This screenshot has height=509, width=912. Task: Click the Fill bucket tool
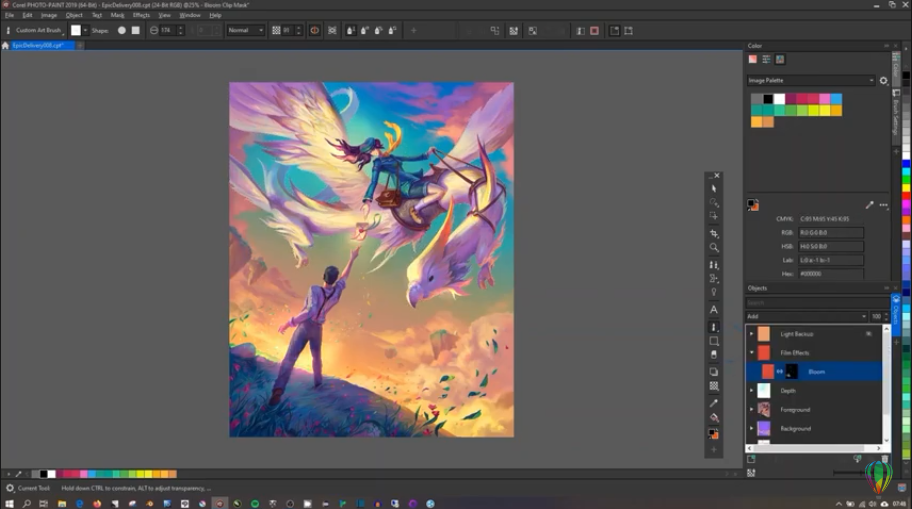point(713,417)
